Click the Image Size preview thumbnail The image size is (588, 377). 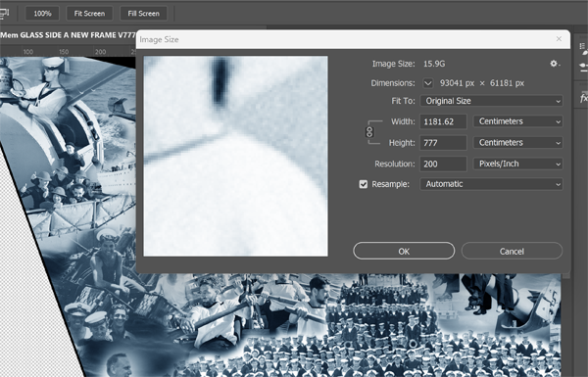tap(235, 157)
